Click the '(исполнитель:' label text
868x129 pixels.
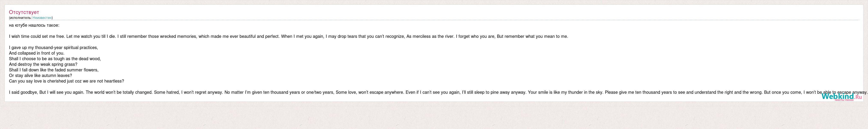click(x=21, y=18)
